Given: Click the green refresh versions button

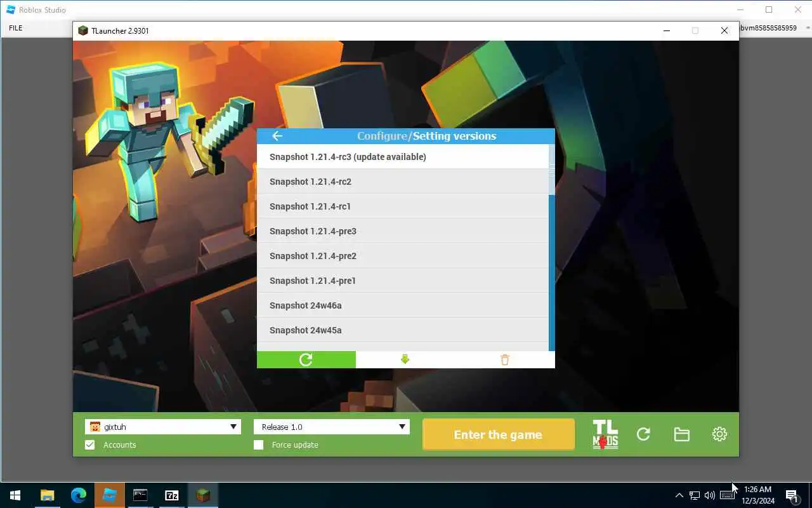Looking at the screenshot, I should tap(306, 359).
